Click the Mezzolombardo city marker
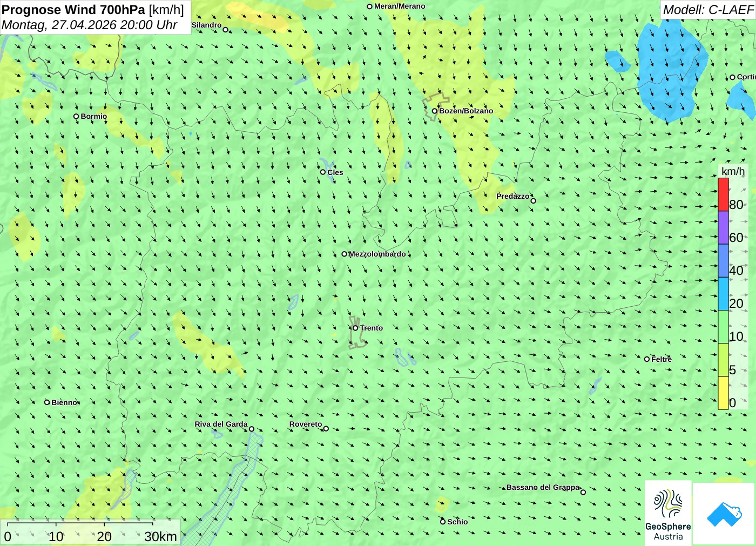This screenshot has height=546, width=756. click(345, 254)
